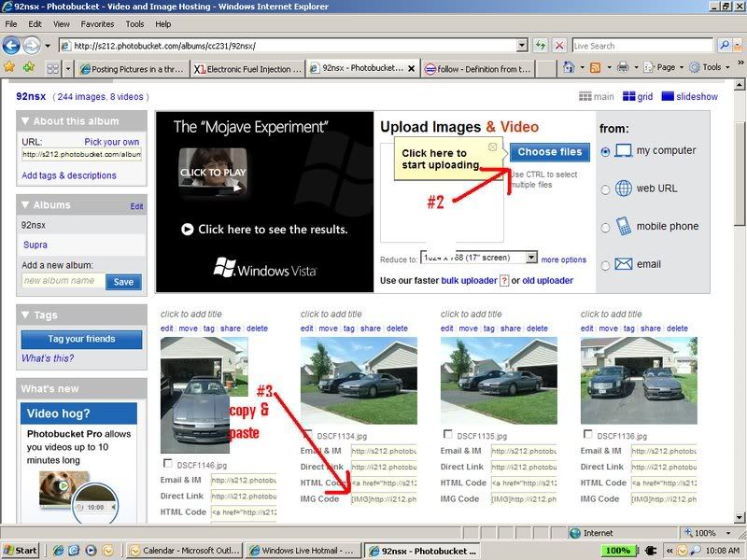Click the 'Choose files' button
Image resolution: width=747 pixels, height=560 pixels.
pos(550,152)
